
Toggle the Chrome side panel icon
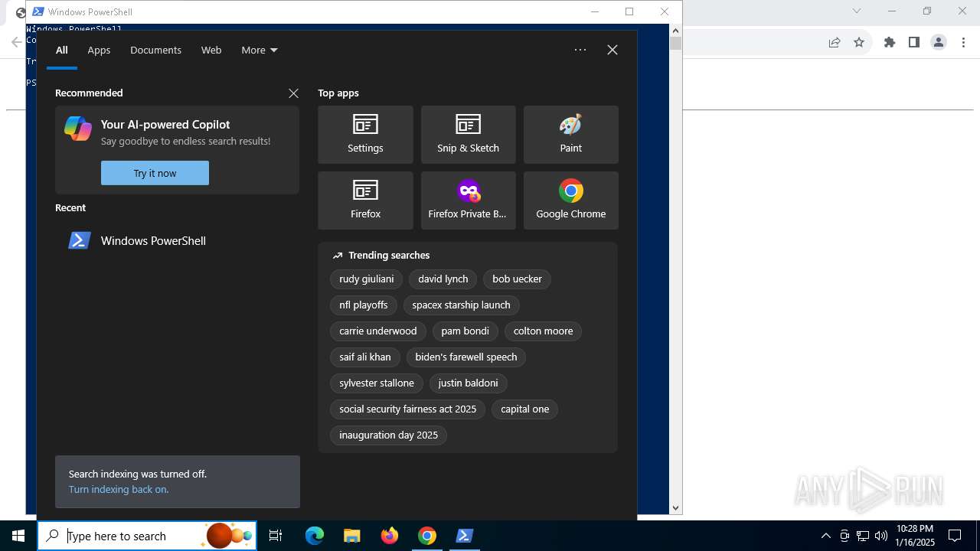tap(914, 43)
